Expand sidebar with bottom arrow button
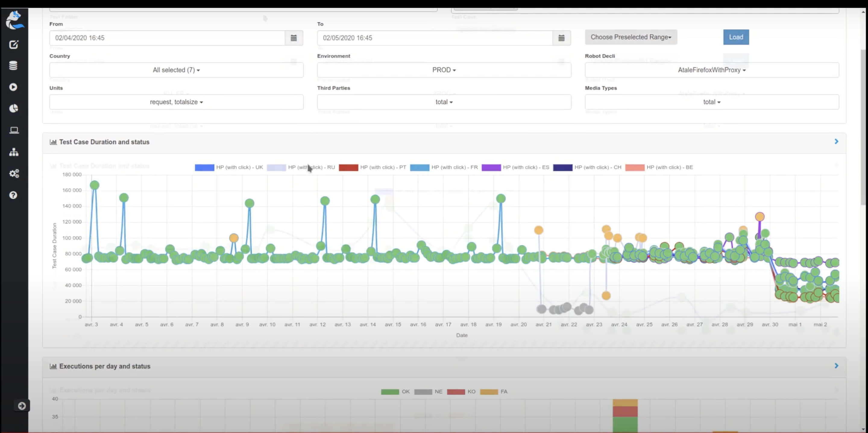The height and width of the screenshot is (433, 868). 22,406
